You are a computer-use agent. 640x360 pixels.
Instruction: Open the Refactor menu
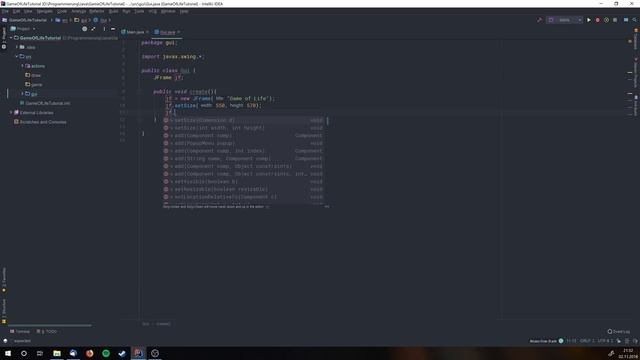(97, 11)
